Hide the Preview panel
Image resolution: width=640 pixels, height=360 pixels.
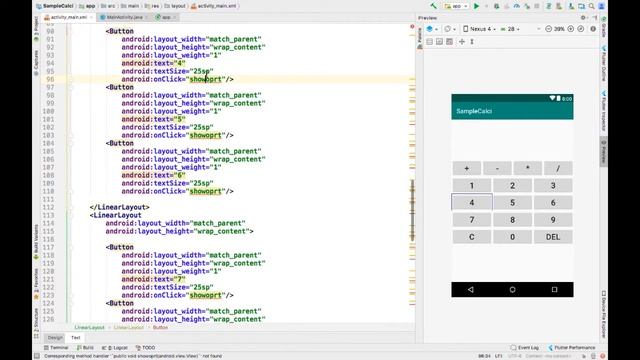[x=595, y=18]
